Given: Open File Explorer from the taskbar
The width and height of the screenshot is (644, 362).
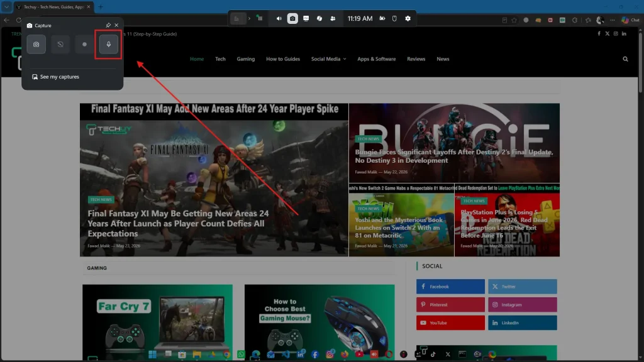Looking at the screenshot, I should pos(197,354).
